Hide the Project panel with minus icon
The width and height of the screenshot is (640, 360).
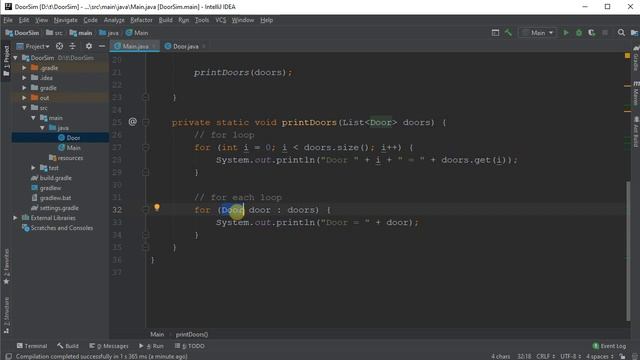[102, 46]
